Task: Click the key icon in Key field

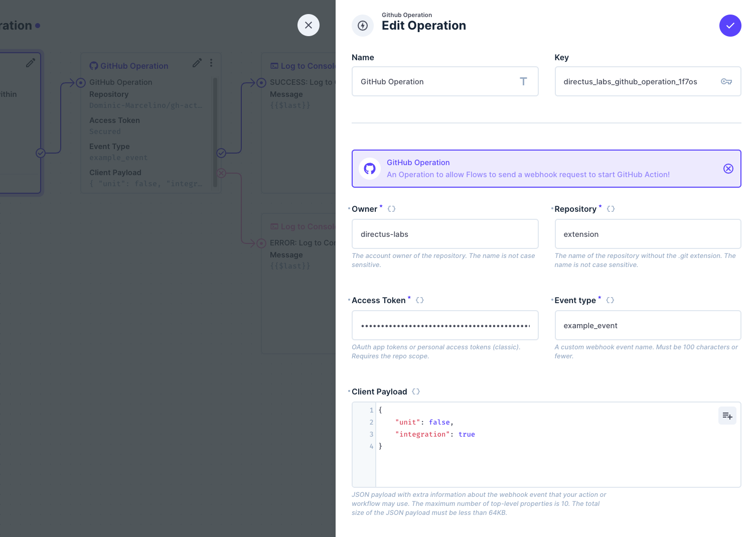Action: [x=726, y=81]
